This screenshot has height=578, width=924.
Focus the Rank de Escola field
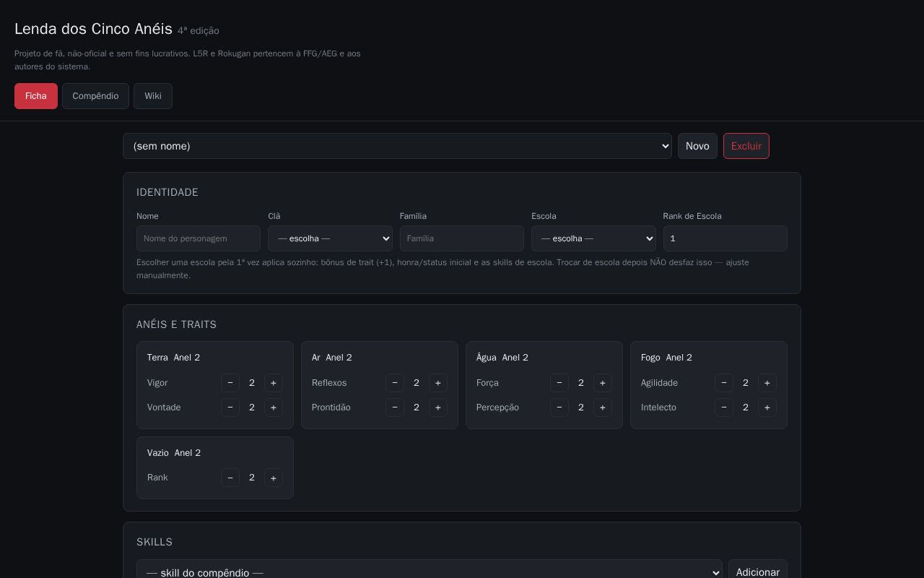pyautogui.click(x=725, y=238)
